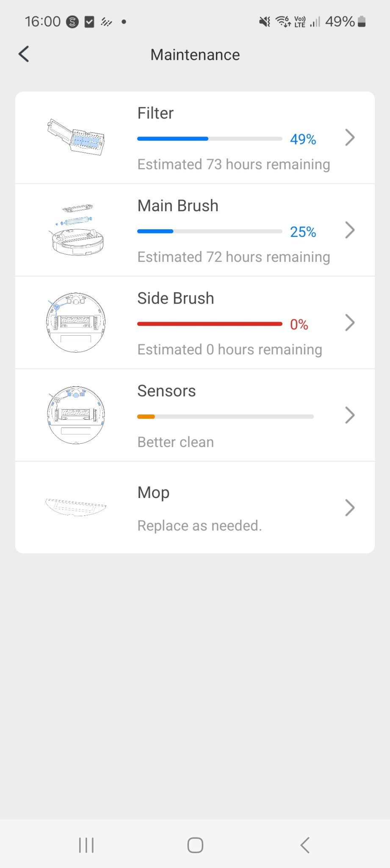
Task: Expand the Mop details chevron
Action: pyautogui.click(x=349, y=508)
